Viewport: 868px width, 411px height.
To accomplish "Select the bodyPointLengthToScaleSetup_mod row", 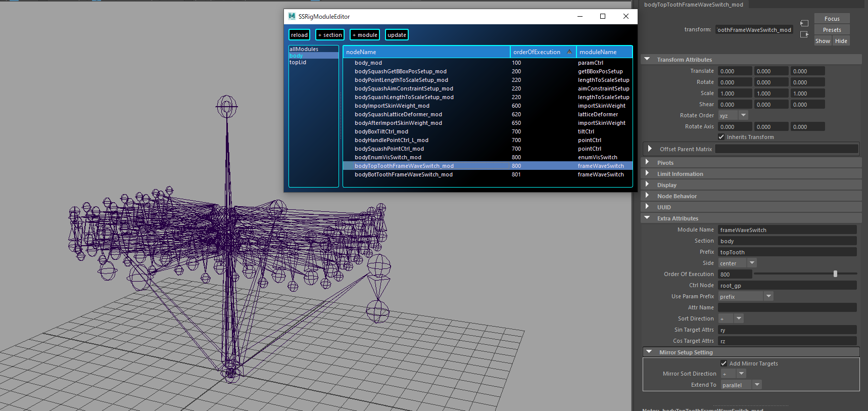I will coord(488,80).
